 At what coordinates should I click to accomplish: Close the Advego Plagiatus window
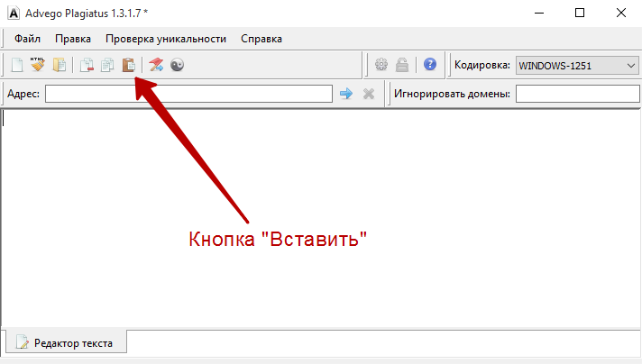tap(621, 14)
